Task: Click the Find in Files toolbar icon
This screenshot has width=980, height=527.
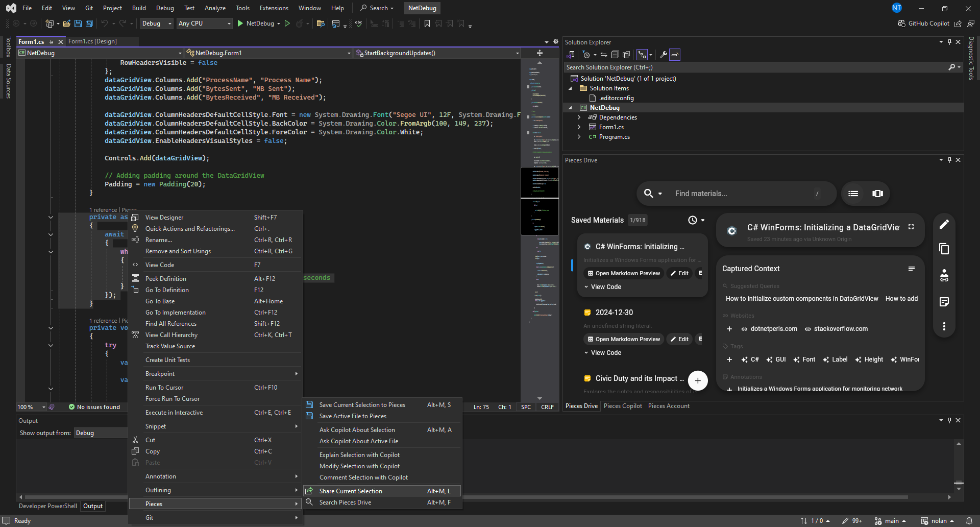Action: point(321,23)
